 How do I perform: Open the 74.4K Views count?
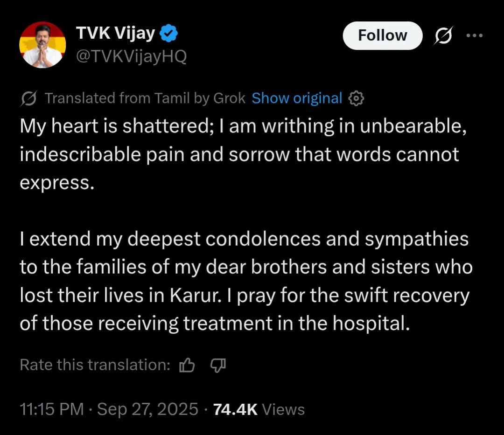point(235,409)
